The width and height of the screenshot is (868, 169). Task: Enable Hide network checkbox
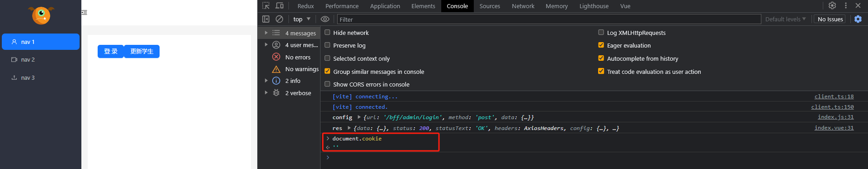327,32
